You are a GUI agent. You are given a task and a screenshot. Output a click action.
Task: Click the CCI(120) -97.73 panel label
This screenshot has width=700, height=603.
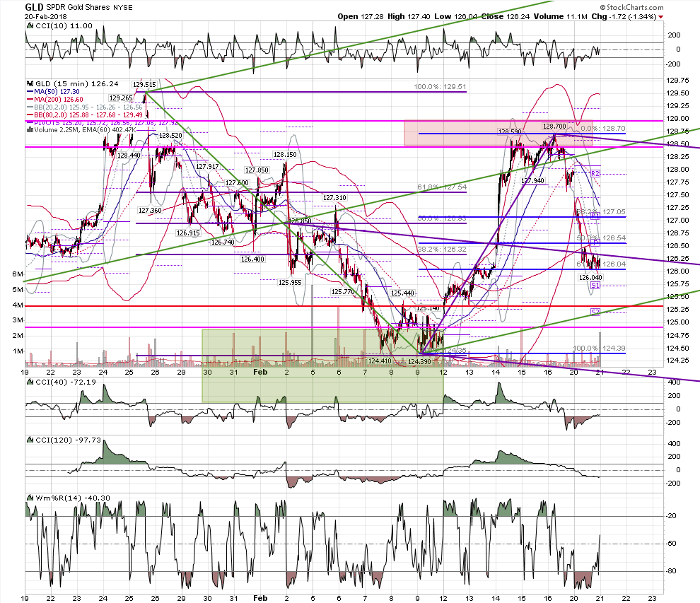[69, 440]
